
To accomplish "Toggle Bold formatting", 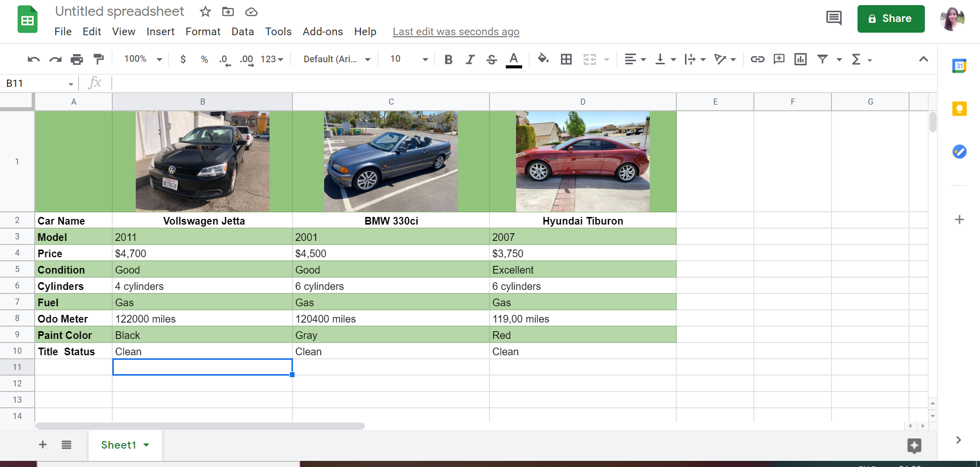I will [x=448, y=59].
